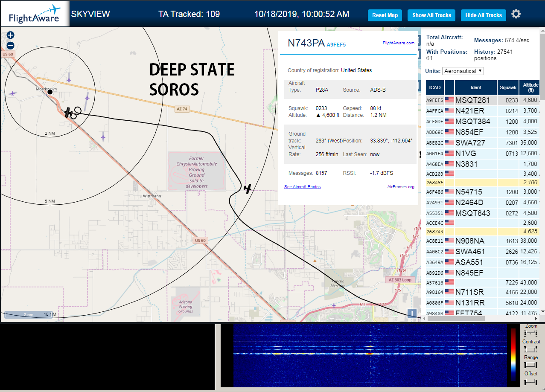Click the waterfall color scale bar
Viewport: 545px width, 392px height.
[513, 354]
